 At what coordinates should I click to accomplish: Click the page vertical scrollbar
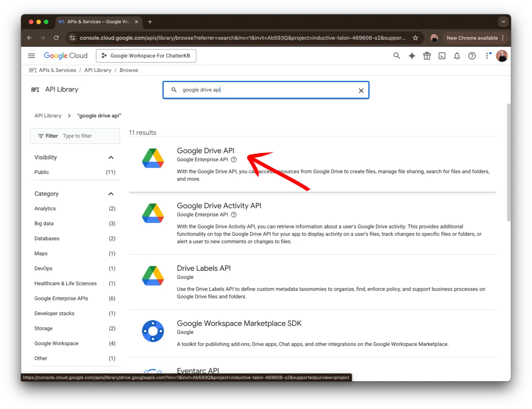509,163
